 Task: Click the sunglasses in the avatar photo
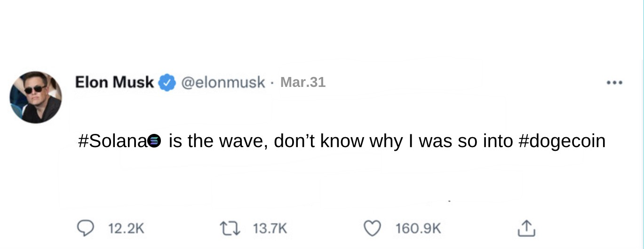click(34, 89)
